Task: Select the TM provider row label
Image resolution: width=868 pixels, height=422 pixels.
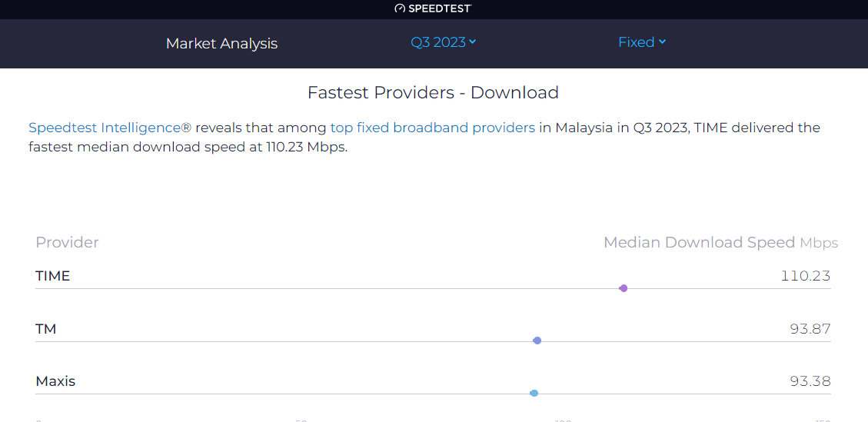Action: click(x=46, y=329)
